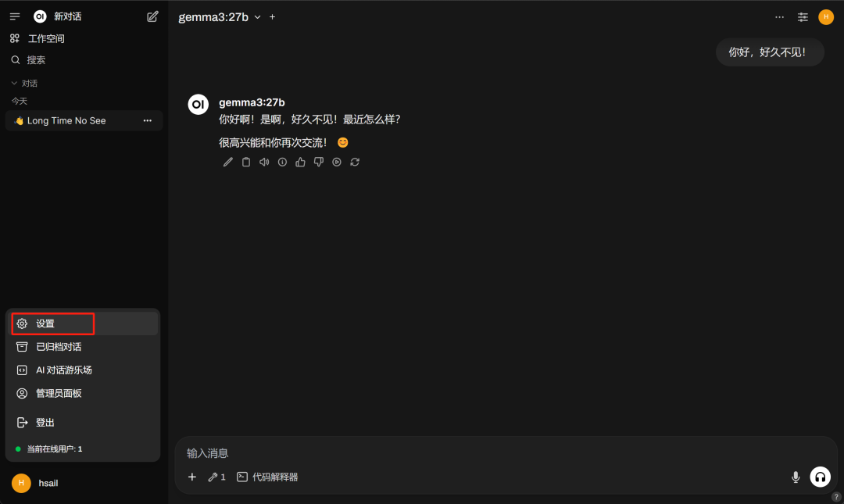The image size is (844, 504).
Task: Read the response aloud with speaker icon
Action: [264, 162]
